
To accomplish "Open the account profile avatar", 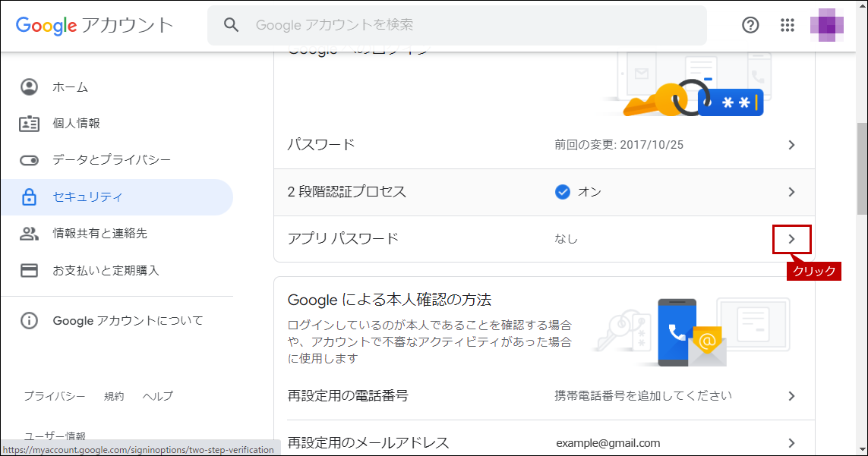I will (826, 25).
